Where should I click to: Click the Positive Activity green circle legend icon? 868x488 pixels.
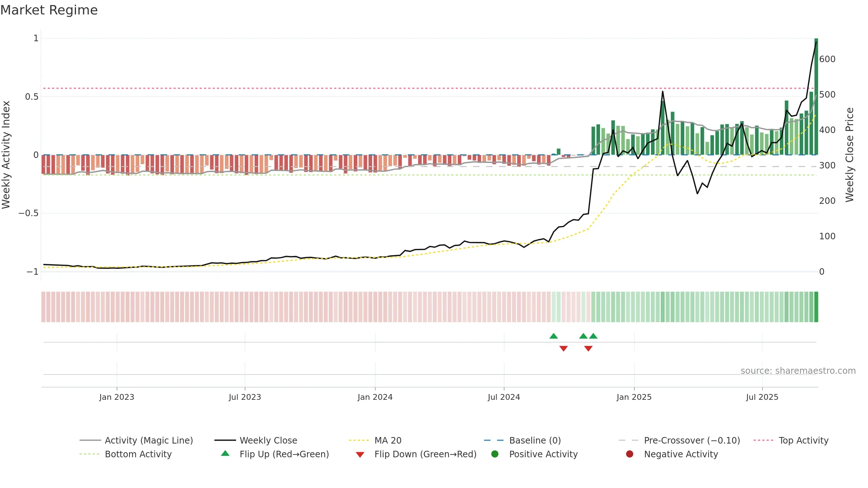(x=495, y=454)
